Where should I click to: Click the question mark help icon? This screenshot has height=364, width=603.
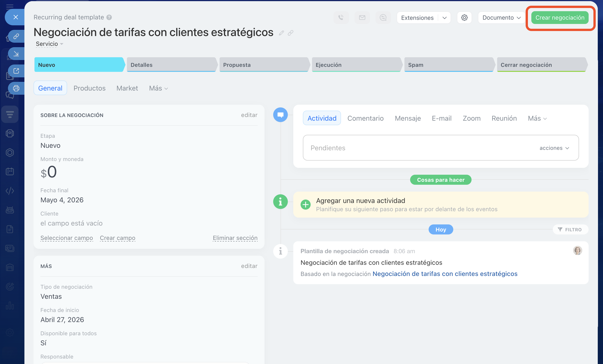(x=109, y=17)
